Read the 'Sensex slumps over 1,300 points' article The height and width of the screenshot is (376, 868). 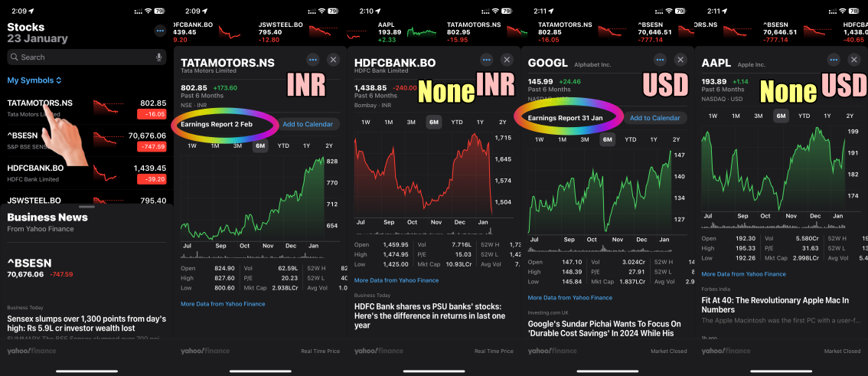point(86,324)
